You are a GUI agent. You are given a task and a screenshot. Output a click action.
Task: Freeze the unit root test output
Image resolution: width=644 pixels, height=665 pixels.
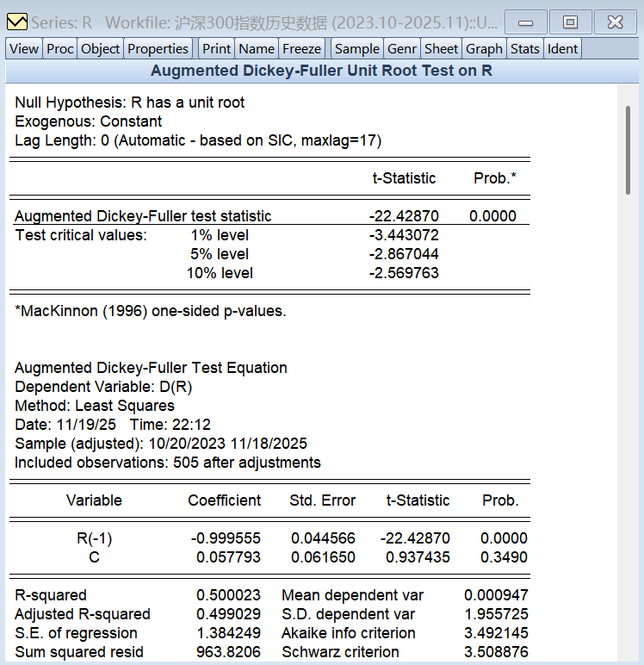pyautogui.click(x=301, y=49)
